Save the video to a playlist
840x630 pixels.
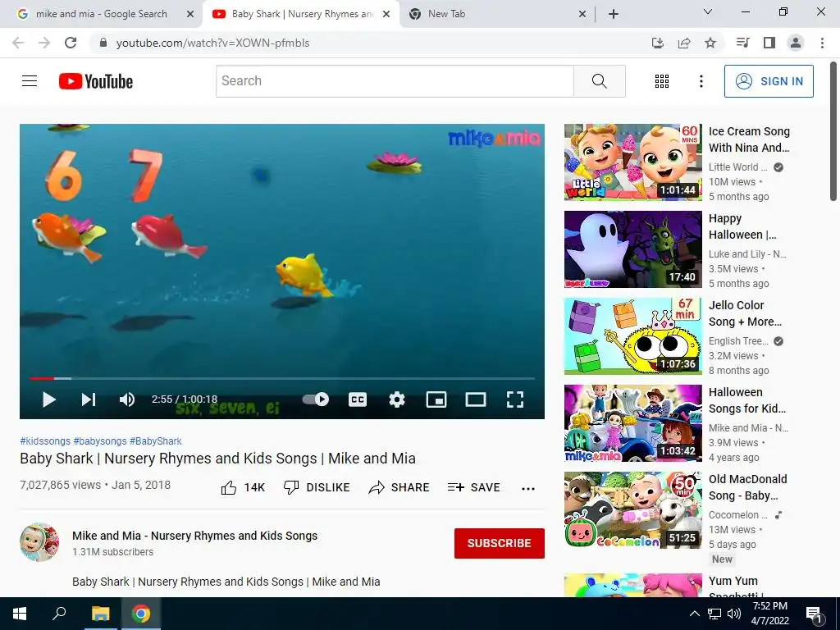point(473,487)
